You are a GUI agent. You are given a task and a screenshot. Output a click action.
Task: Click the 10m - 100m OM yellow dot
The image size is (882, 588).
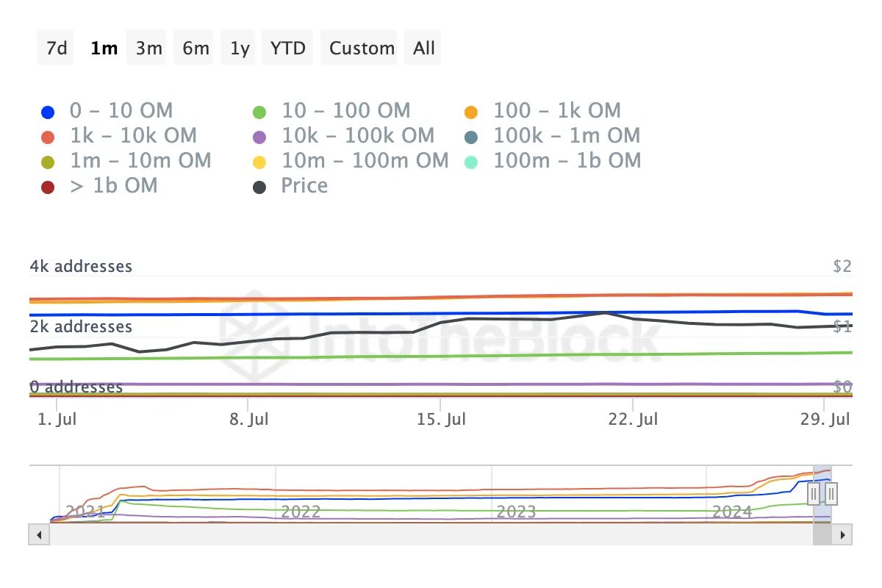pos(259,162)
